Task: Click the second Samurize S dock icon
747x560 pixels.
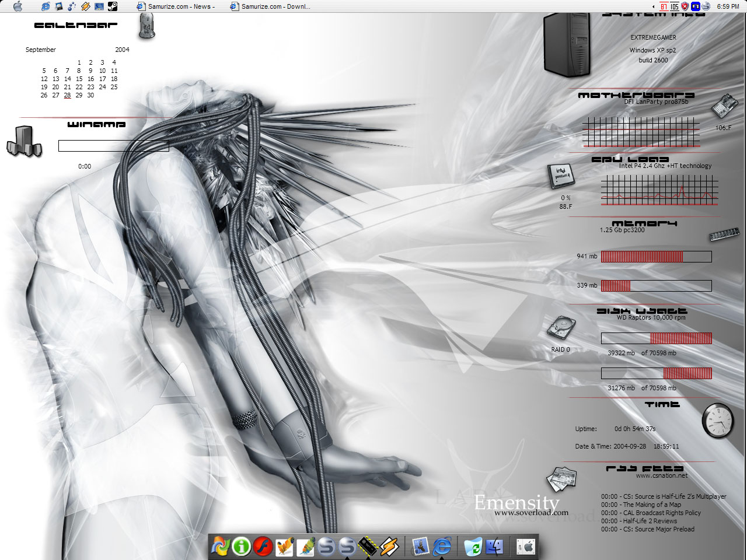Action: [347, 546]
